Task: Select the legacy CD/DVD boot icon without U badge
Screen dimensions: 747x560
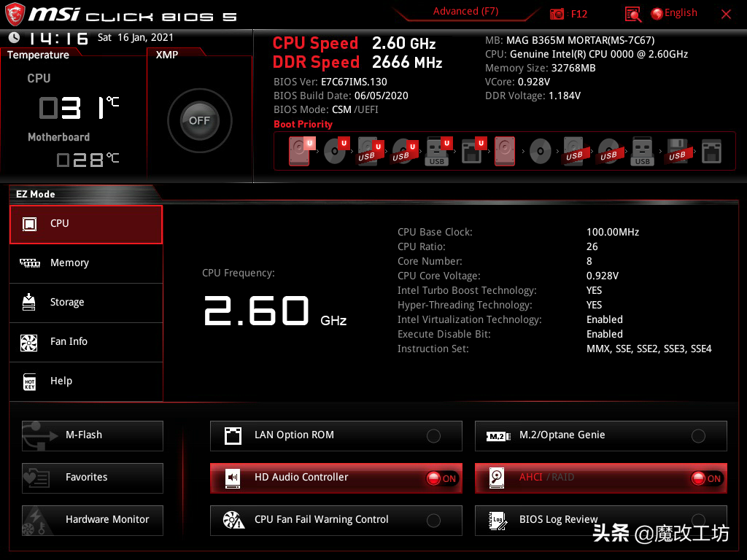Action: tap(541, 152)
